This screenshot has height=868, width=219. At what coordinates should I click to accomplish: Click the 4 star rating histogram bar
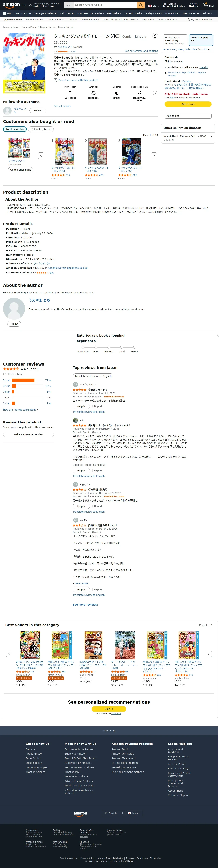28,386
